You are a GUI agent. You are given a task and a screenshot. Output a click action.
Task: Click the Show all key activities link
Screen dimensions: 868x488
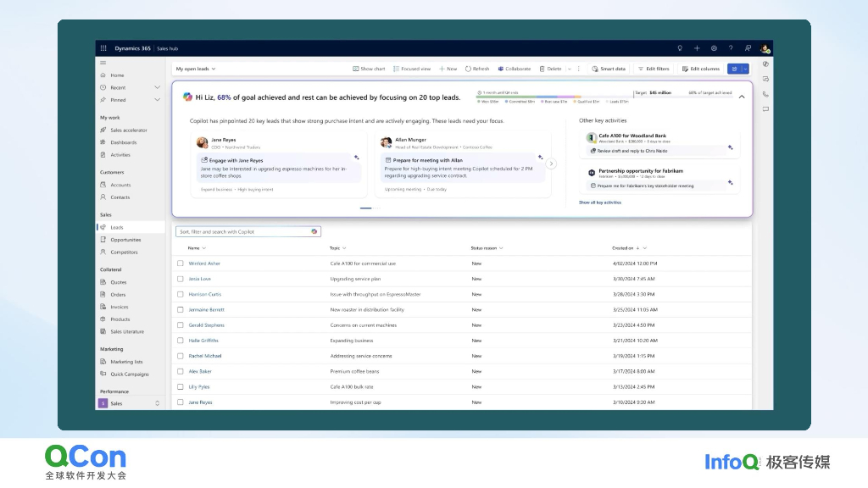(600, 202)
